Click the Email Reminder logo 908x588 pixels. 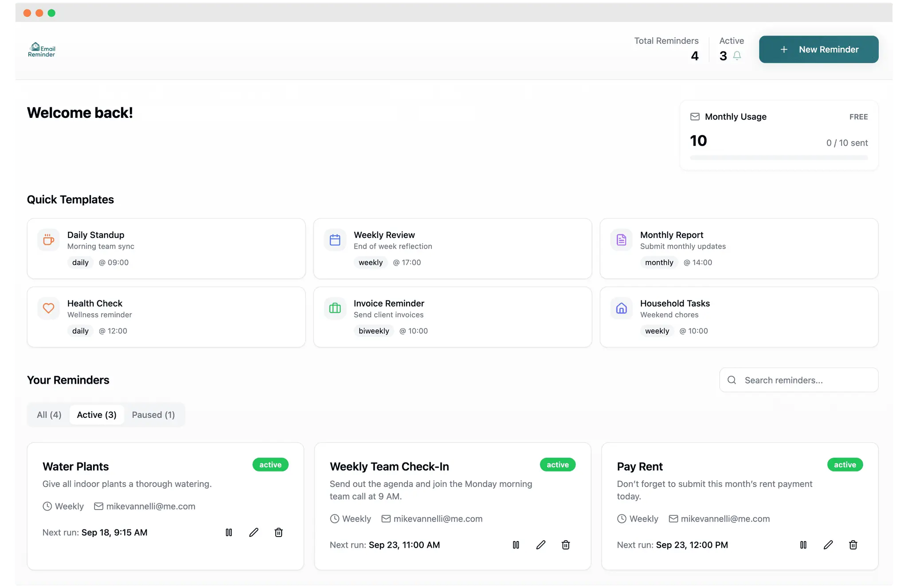42,50
